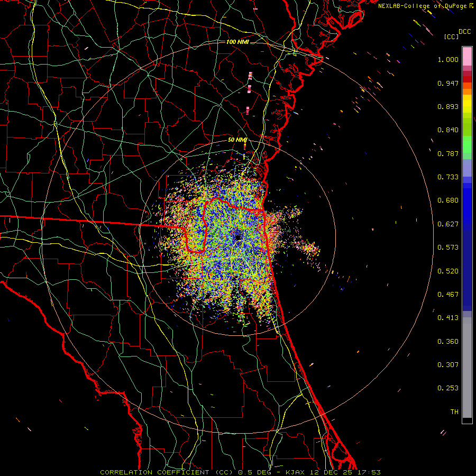Select the 0.733 color scale value

tap(448, 177)
